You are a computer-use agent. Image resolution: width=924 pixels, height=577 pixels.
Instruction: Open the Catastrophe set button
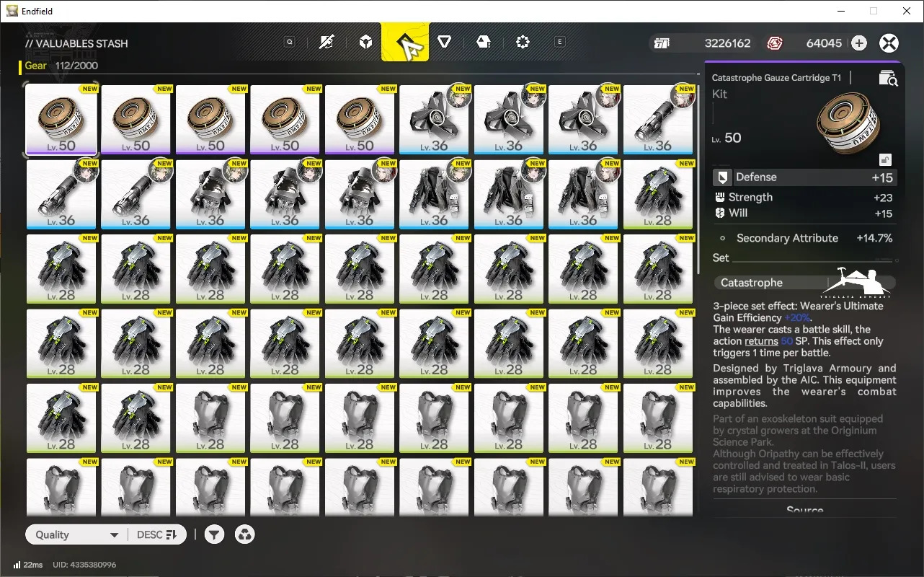tap(804, 283)
